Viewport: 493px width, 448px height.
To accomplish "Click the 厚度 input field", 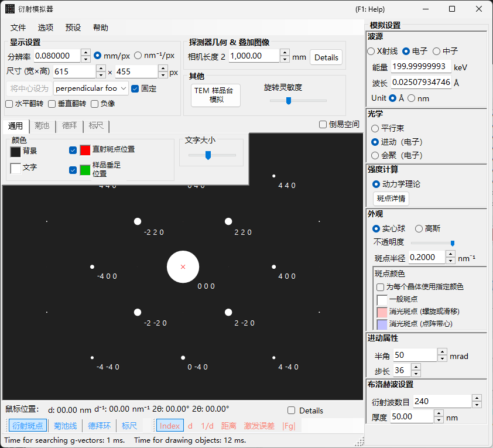I will click(x=412, y=417).
